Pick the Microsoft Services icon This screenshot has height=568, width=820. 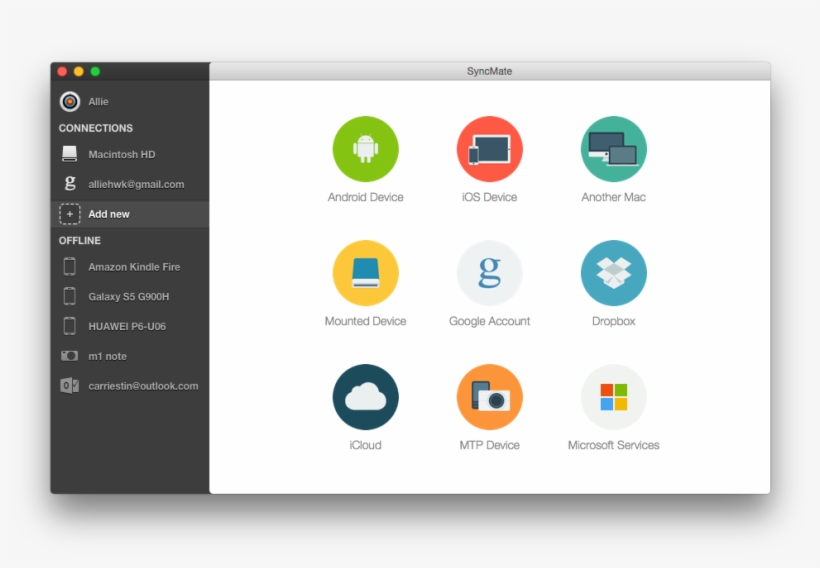[613, 397]
